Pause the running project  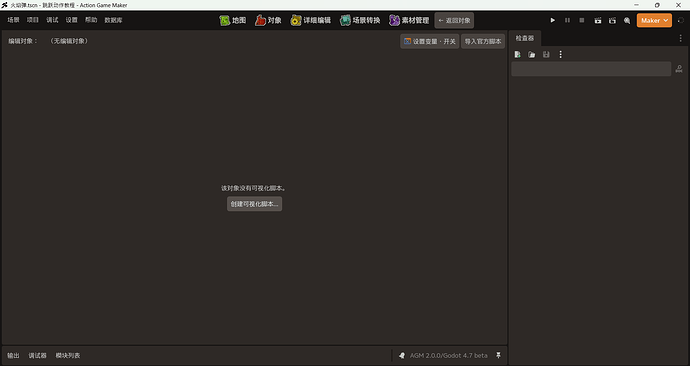click(567, 20)
